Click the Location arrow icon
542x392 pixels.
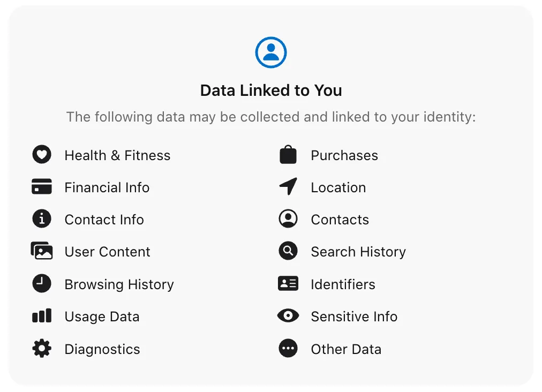click(x=288, y=187)
